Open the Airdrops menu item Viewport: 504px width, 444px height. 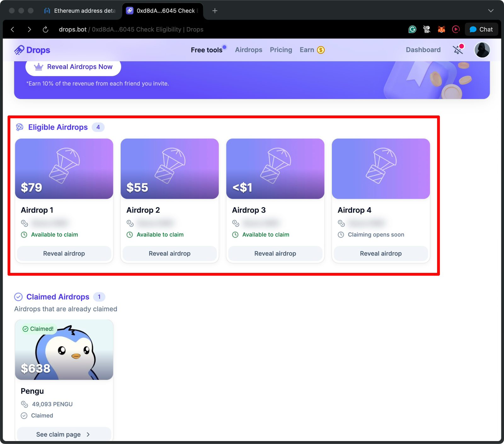[x=249, y=50]
